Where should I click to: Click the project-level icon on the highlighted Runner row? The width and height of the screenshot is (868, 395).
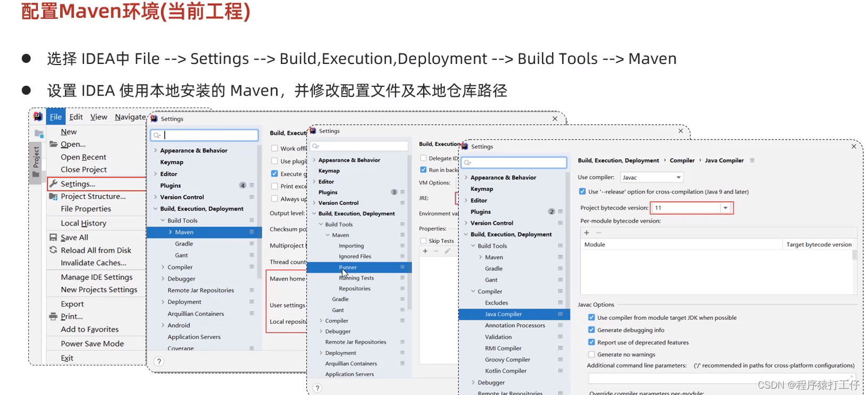pos(402,267)
